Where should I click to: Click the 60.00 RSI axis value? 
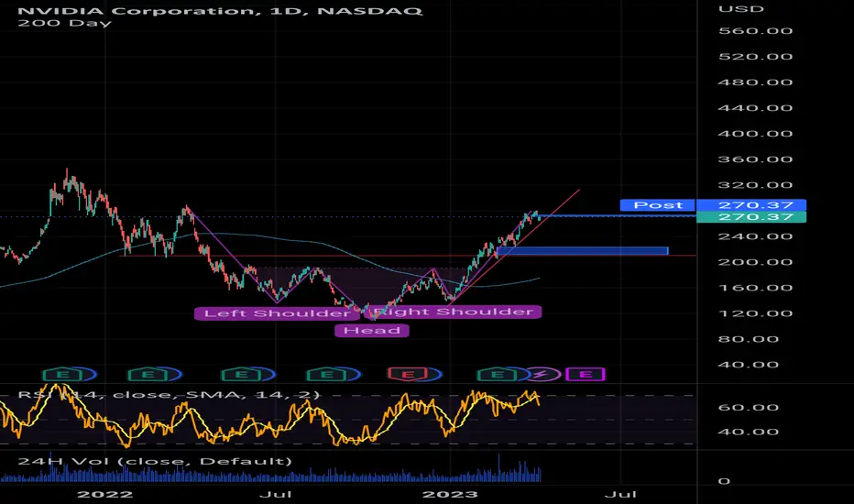pyautogui.click(x=749, y=408)
